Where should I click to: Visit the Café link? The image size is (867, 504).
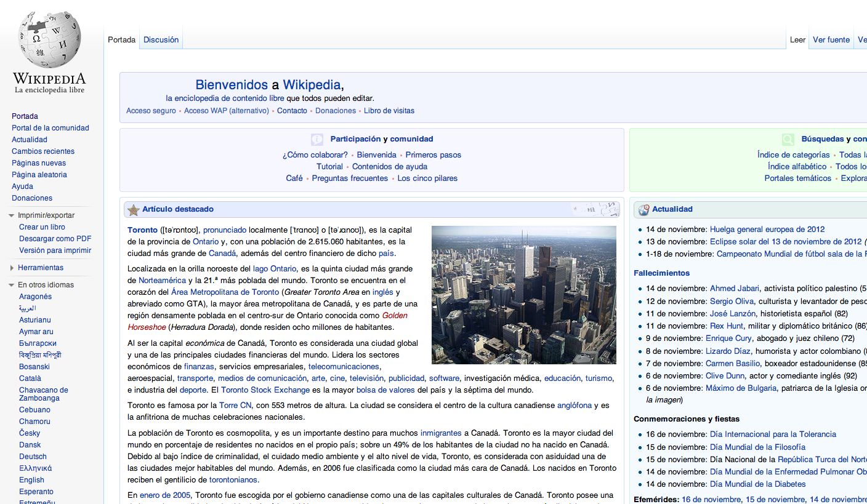click(x=294, y=178)
